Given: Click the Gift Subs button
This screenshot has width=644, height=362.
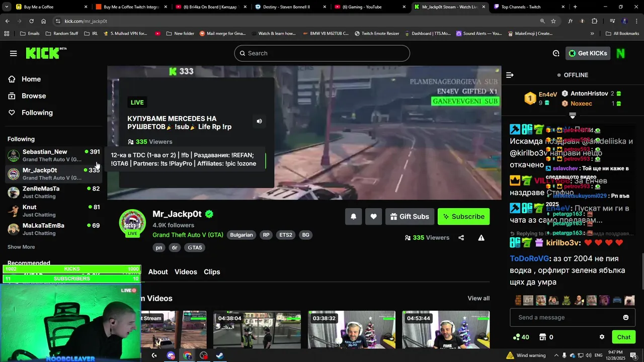Looking at the screenshot, I should click(x=410, y=217).
